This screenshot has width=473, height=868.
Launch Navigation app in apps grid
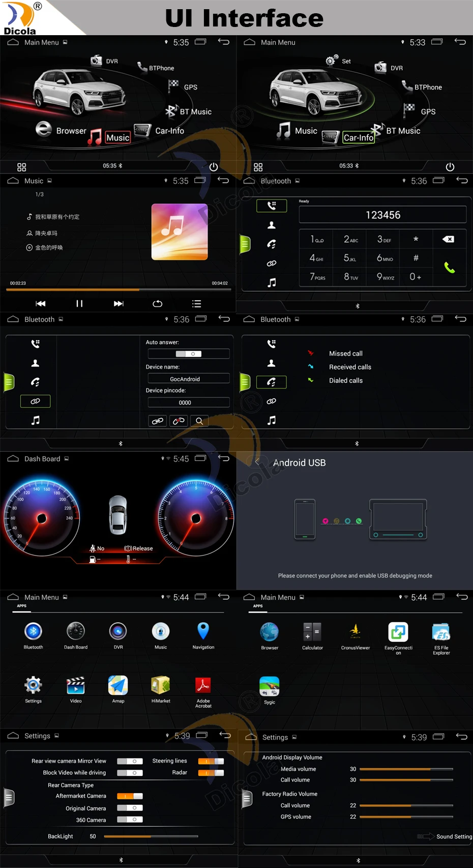[203, 635]
